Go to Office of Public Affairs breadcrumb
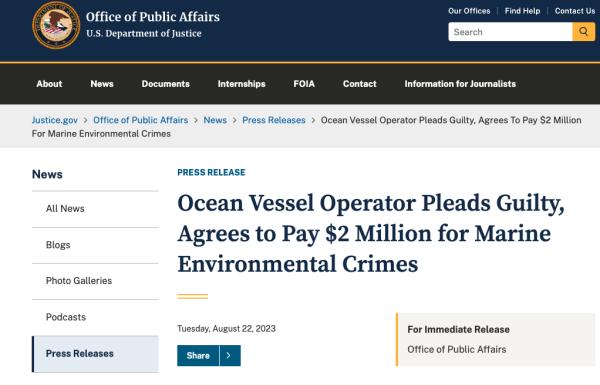The width and height of the screenshot is (600, 385). coord(141,120)
